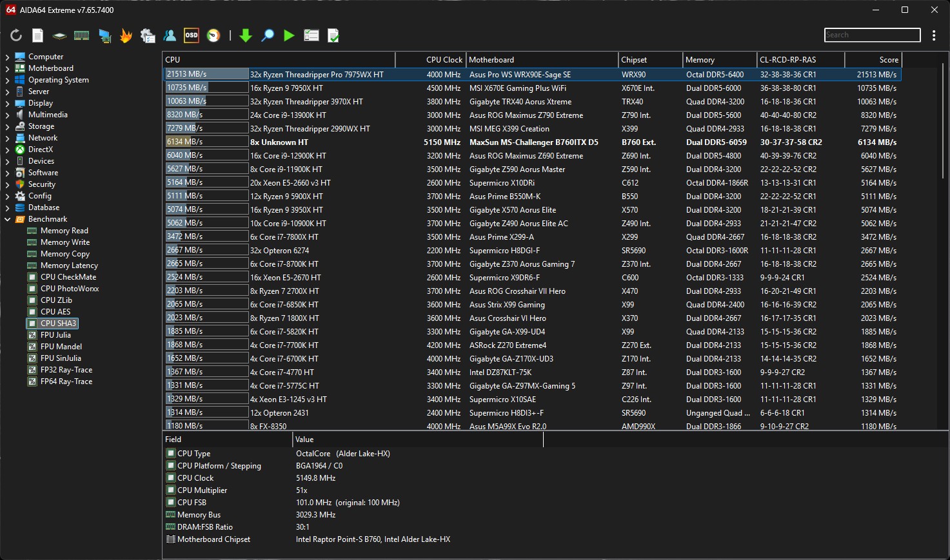The image size is (950, 560).
Task: Click the CPU Clock column header
Action: [444, 60]
